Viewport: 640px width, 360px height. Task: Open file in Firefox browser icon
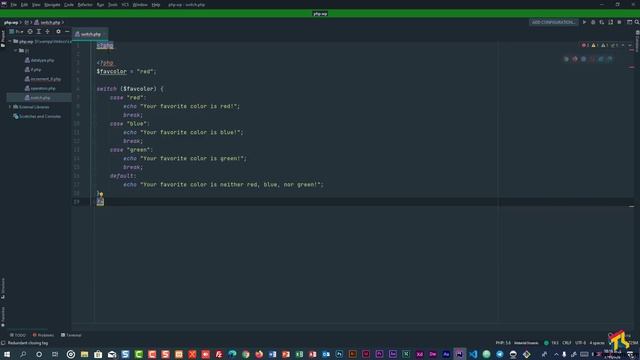click(575, 59)
